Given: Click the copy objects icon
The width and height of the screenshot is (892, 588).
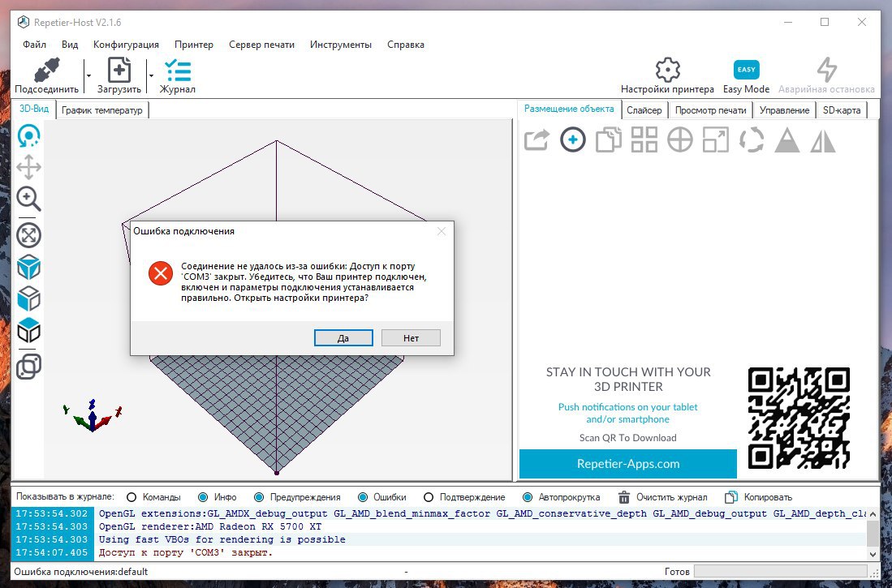Looking at the screenshot, I should 608,139.
